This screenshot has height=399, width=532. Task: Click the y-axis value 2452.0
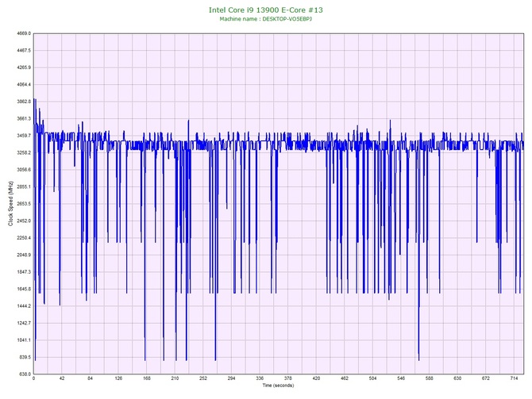(x=24, y=221)
